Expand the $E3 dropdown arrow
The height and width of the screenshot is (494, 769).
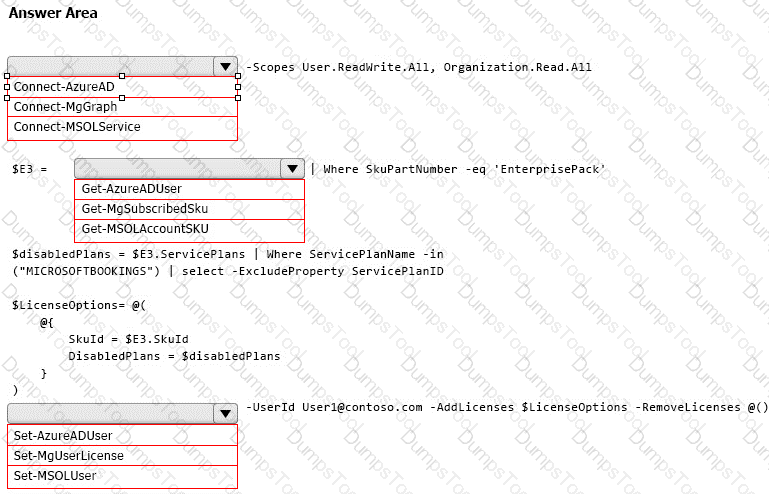[292, 169]
